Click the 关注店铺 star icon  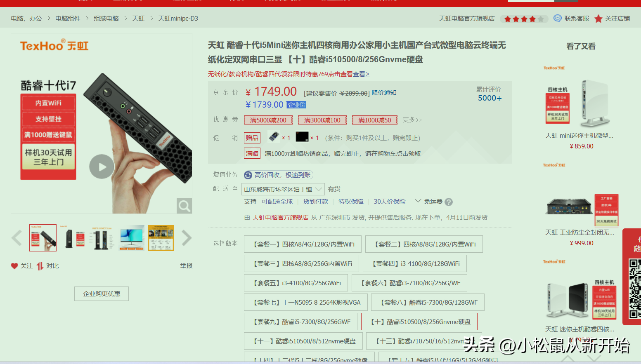pyautogui.click(x=598, y=19)
